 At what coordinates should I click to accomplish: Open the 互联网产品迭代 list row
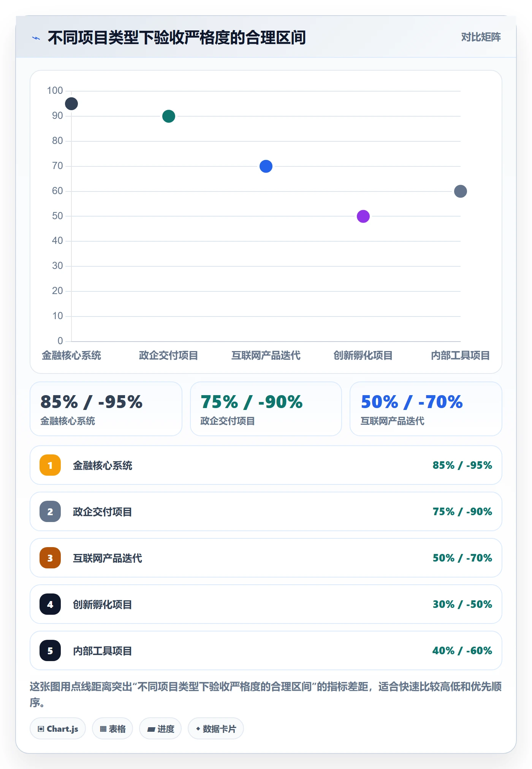tap(266, 558)
